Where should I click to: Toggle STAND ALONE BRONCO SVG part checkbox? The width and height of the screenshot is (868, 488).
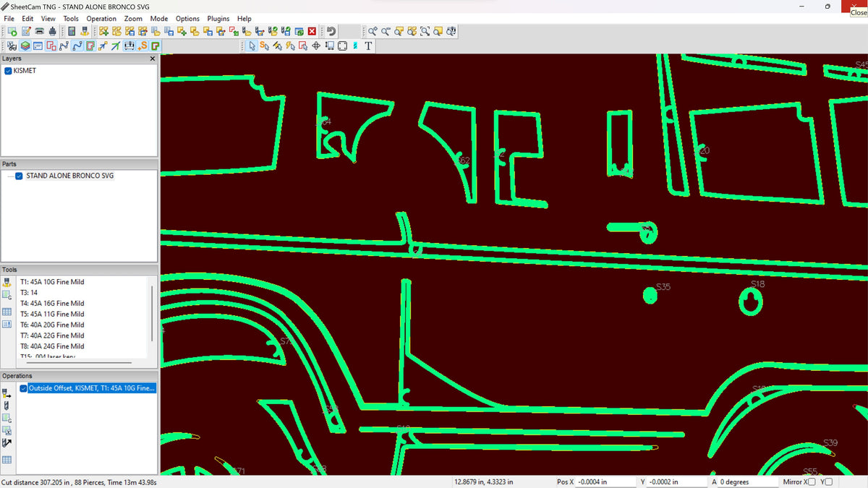19,176
